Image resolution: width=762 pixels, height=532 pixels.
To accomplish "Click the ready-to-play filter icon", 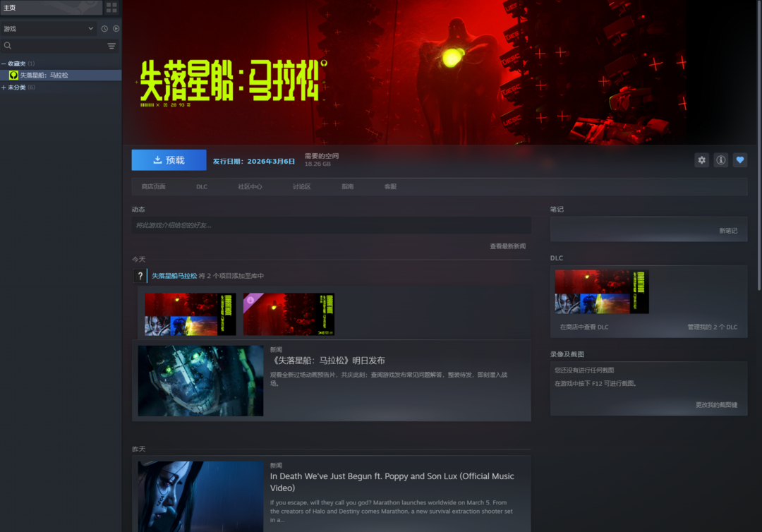I will pyautogui.click(x=116, y=29).
